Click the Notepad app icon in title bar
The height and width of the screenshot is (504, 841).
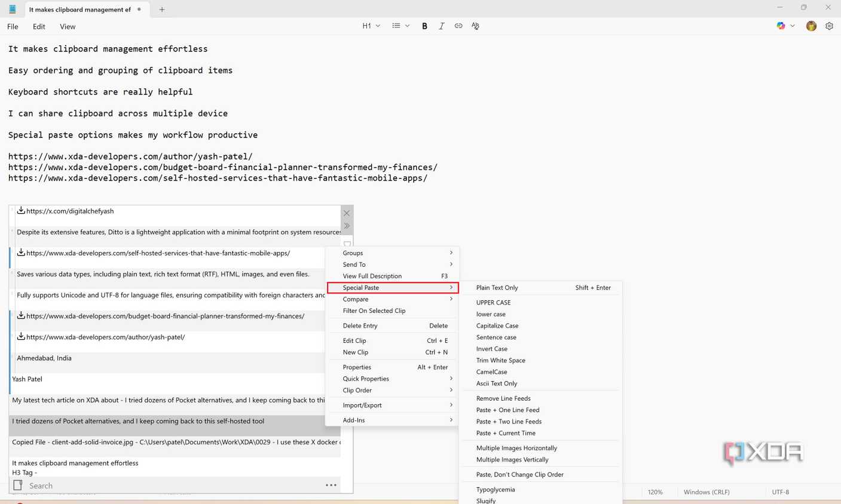(x=12, y=9)
